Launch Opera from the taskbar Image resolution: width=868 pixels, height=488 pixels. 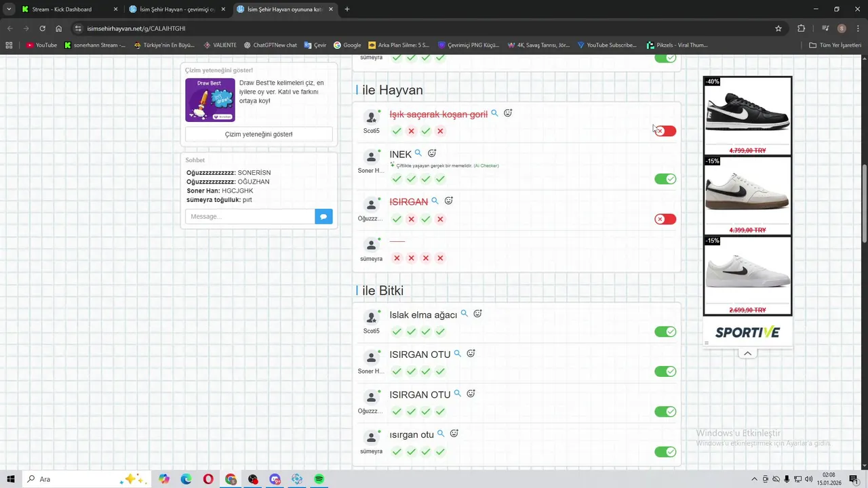click(208, 479)
